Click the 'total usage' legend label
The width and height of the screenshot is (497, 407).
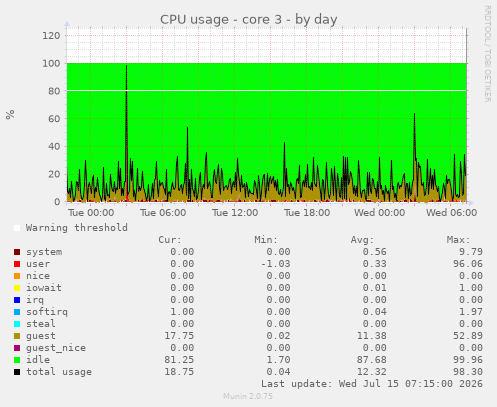tap(59, 372)
